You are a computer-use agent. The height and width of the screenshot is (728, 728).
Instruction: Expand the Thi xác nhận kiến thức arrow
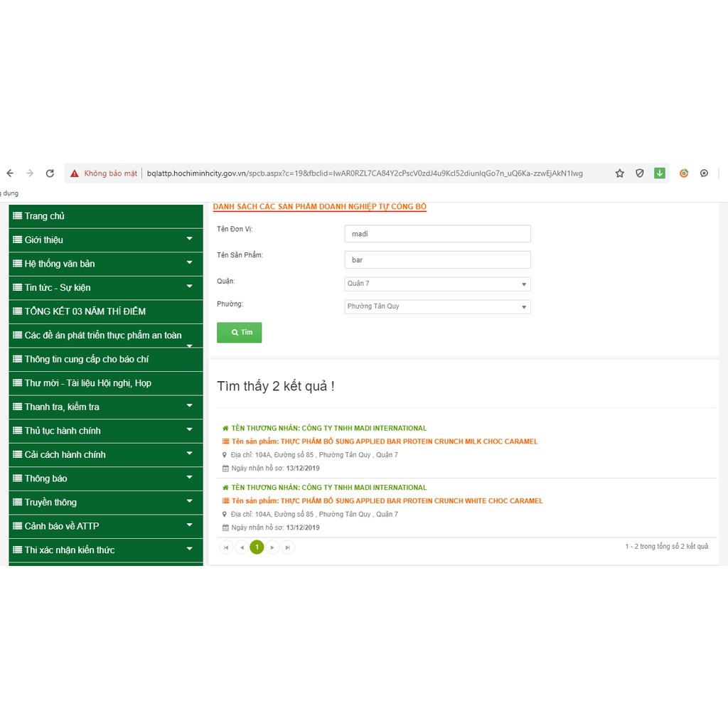tap(189, 548)
